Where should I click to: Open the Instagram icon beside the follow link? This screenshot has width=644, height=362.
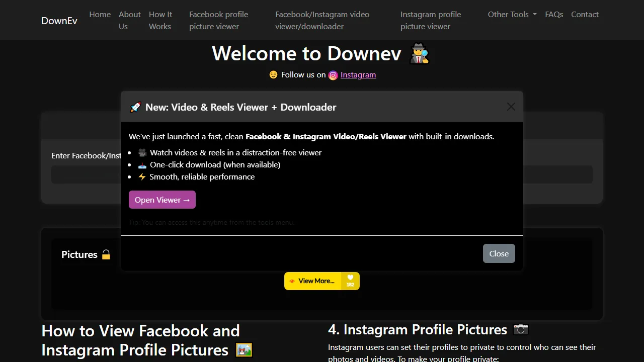coord(333,75)
